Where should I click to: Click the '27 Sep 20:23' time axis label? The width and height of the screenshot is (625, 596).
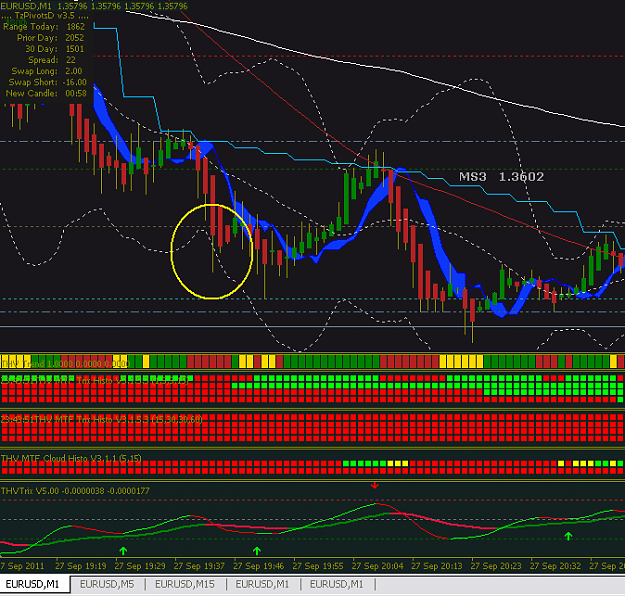(x=496, y=566)
